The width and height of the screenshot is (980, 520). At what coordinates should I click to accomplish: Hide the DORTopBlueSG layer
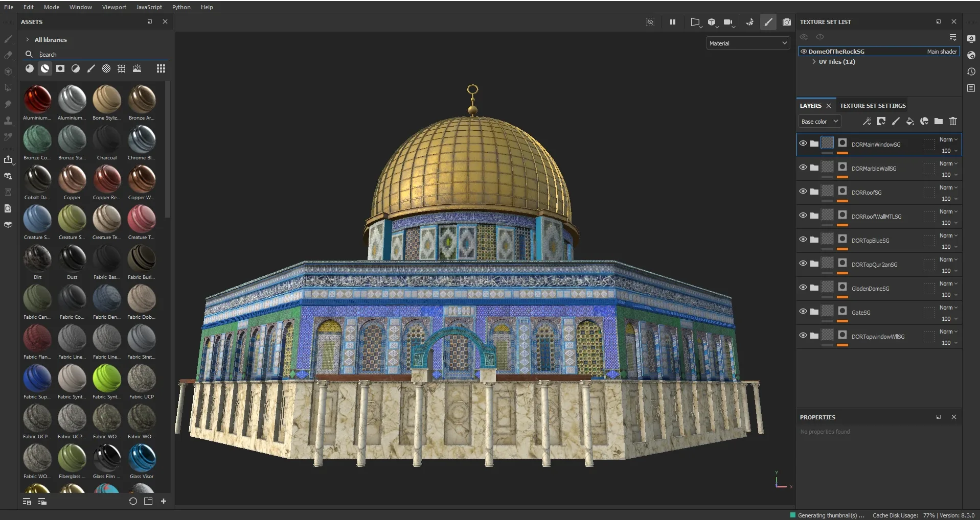803,240
